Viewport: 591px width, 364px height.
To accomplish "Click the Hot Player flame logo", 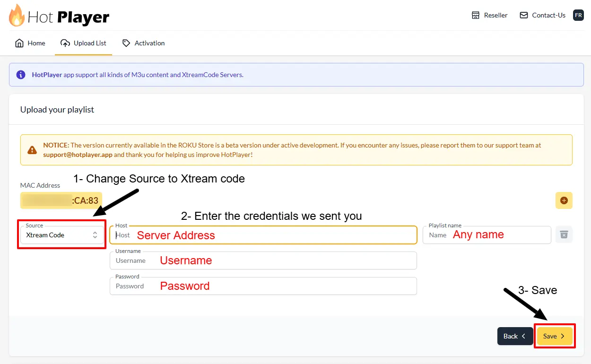I will coord(17,16).
